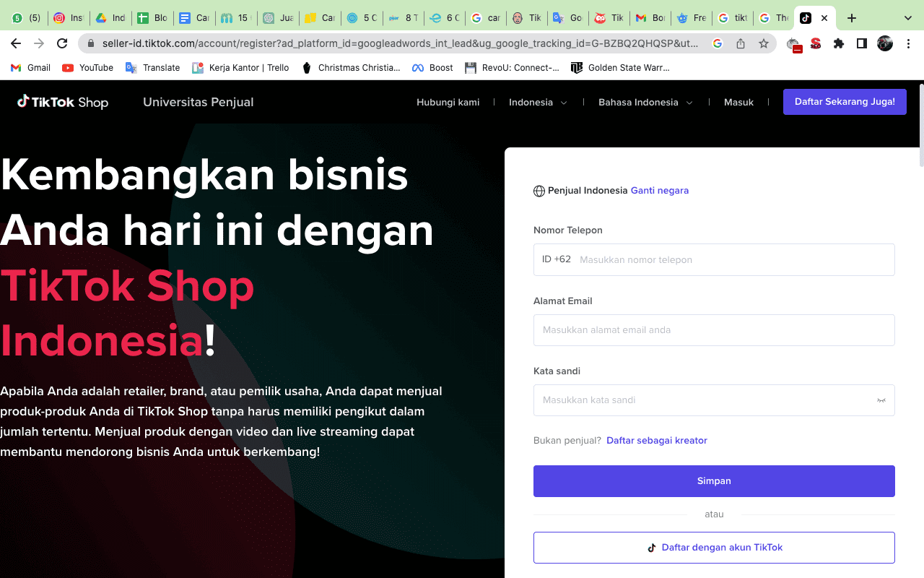Viewport: 924px width, 578px height.
Task: Expand the Indonesia country dropdown
Action: [537, 102]
